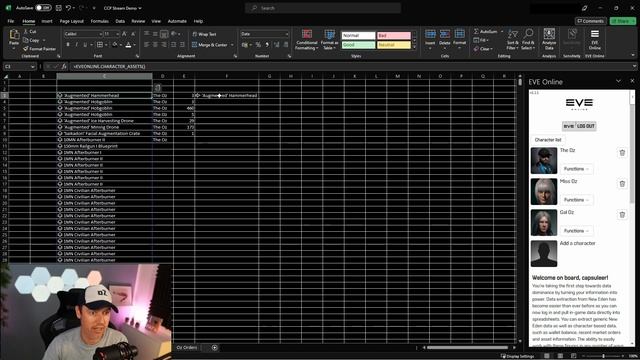The height and width of the screenshot is (360, 640).
Task: Click the Share button
Action: pyautogui.click(x=623, y=21)
